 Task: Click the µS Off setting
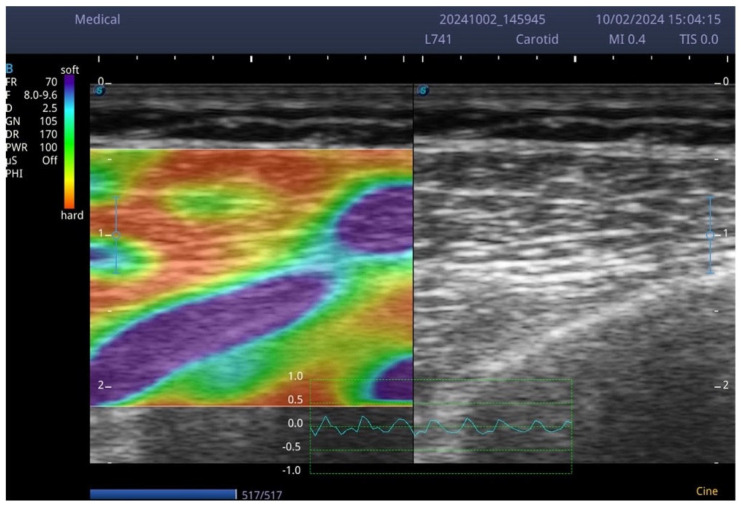click(31, 160)
